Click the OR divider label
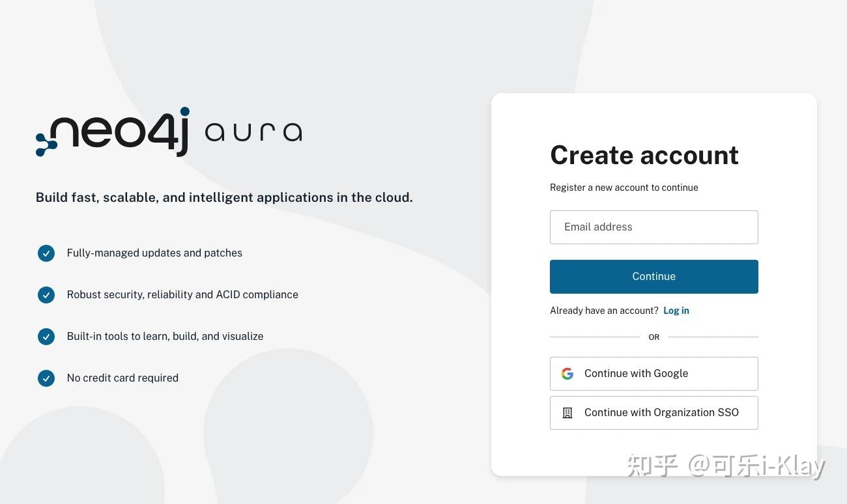 click(653, 337)
